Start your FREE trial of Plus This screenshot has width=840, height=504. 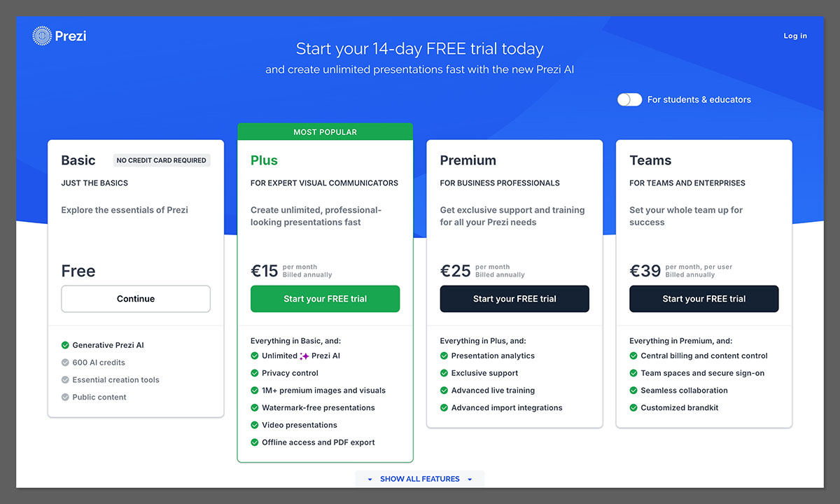(325, 298)
